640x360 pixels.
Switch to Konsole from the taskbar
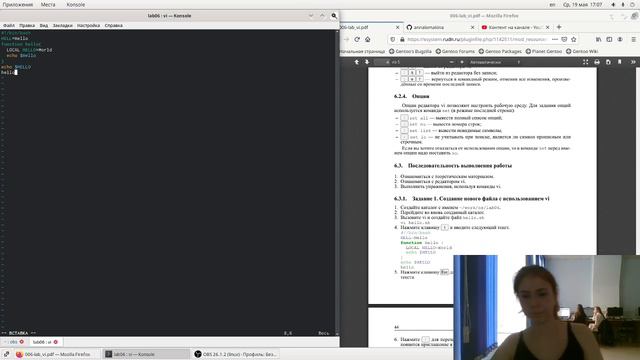[x=145, y=354]
